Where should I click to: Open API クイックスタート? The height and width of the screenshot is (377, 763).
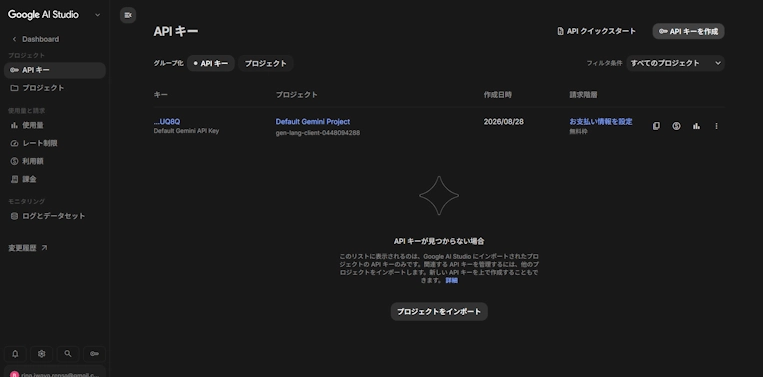pyautogui.click(x=597, y=31)
